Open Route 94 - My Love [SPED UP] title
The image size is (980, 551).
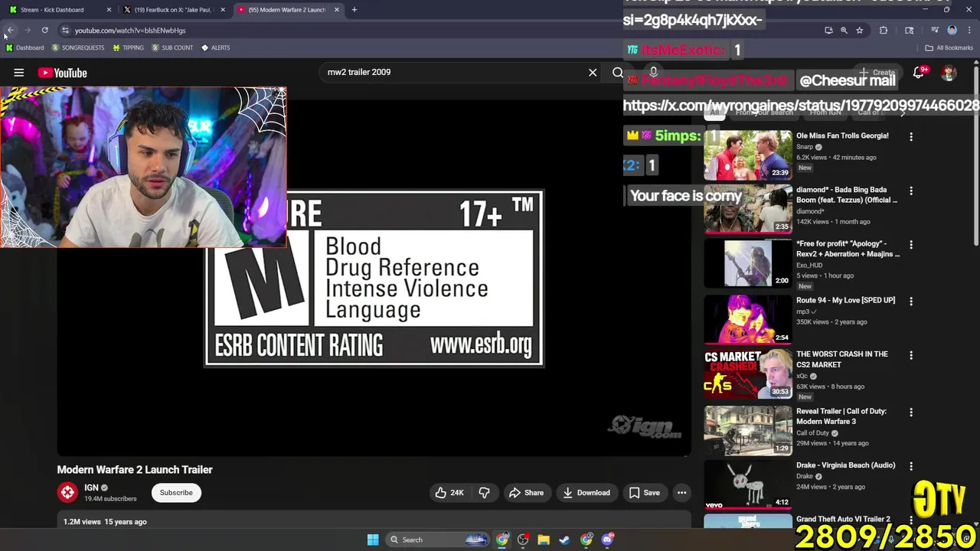pyautogui.click(x=845, y=300)
